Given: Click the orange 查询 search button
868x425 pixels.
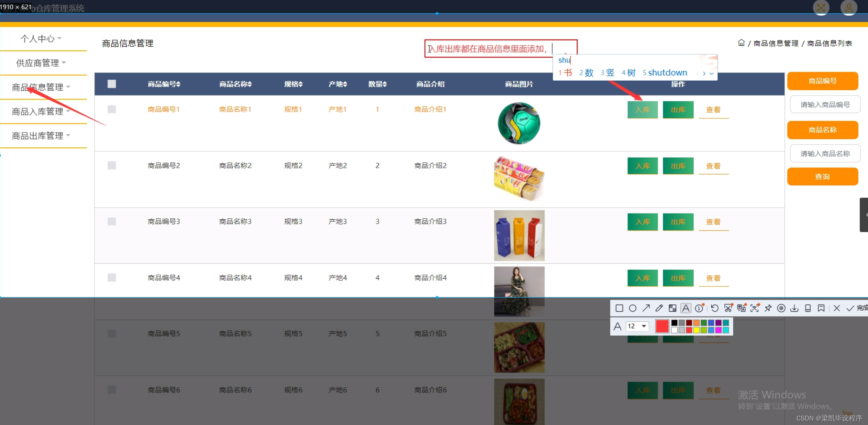Looking at the screenshot, I should [822, 176].
